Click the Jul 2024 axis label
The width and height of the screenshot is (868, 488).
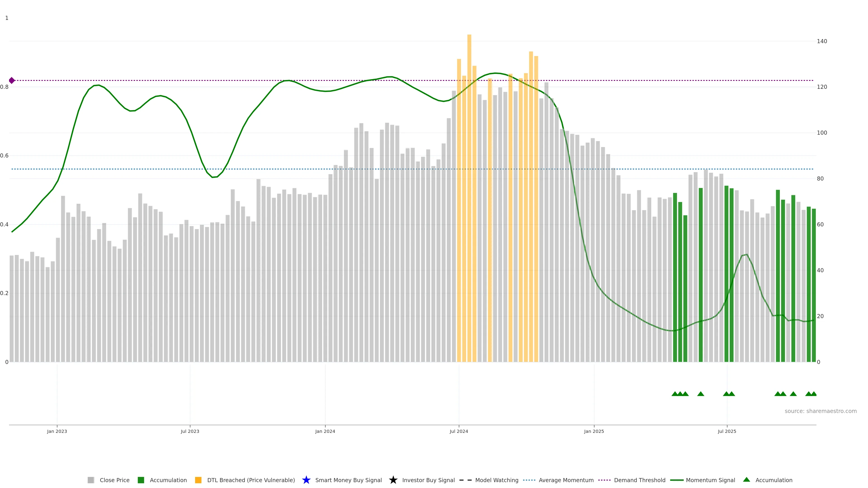[459, 431]
